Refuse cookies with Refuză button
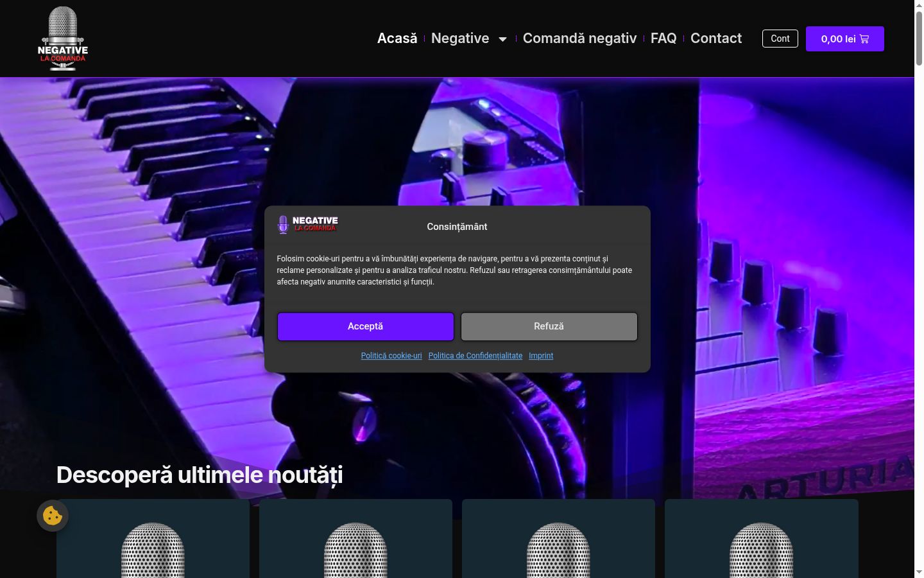924x578 pixels. click(x=549, y=326)
